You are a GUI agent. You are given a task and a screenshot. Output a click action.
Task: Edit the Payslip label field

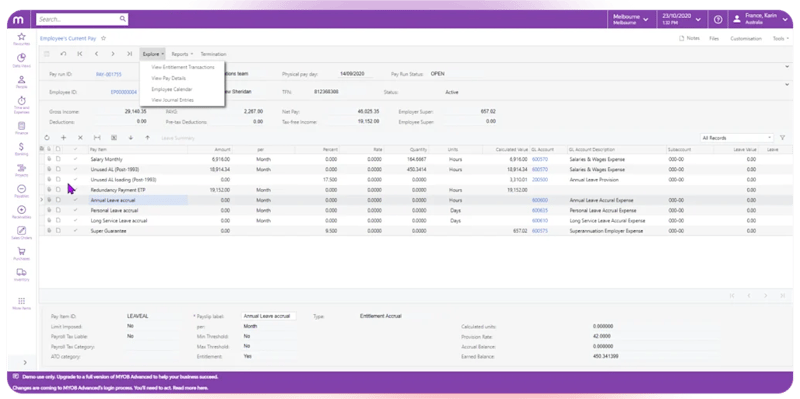coord(269,316)
